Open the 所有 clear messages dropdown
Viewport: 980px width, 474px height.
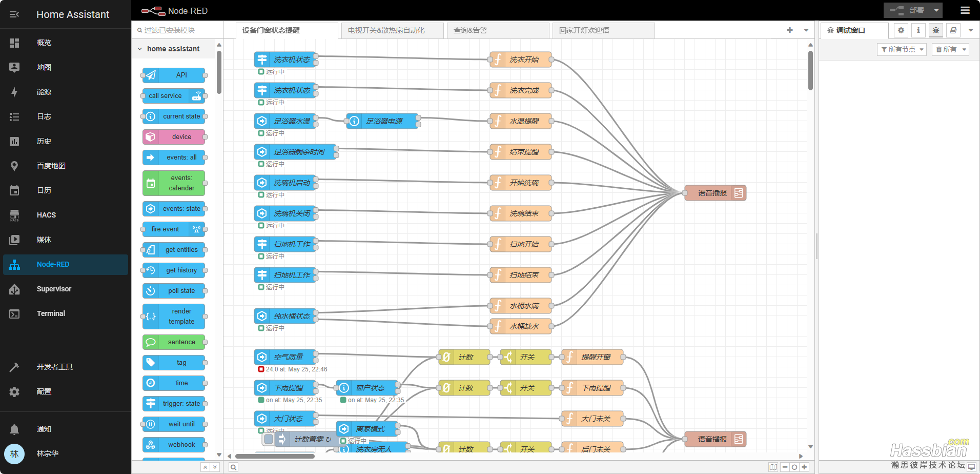click(x=951, y=49)
